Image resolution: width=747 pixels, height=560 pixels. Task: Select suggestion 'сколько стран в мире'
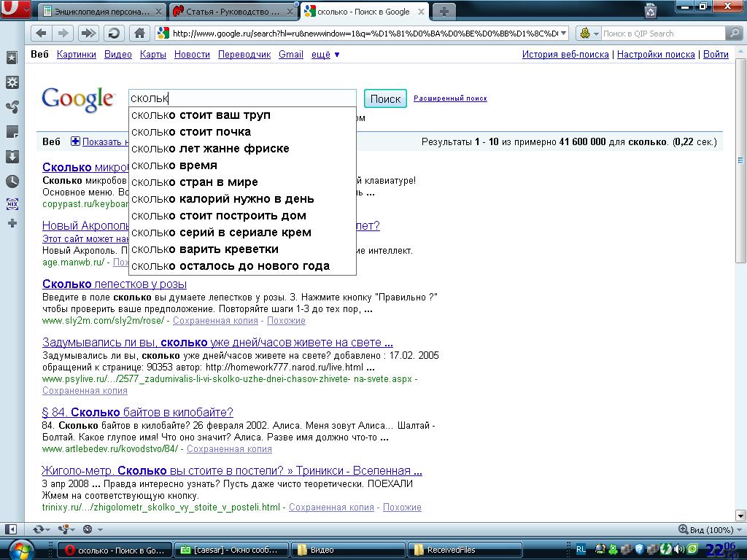pos(195,182)
